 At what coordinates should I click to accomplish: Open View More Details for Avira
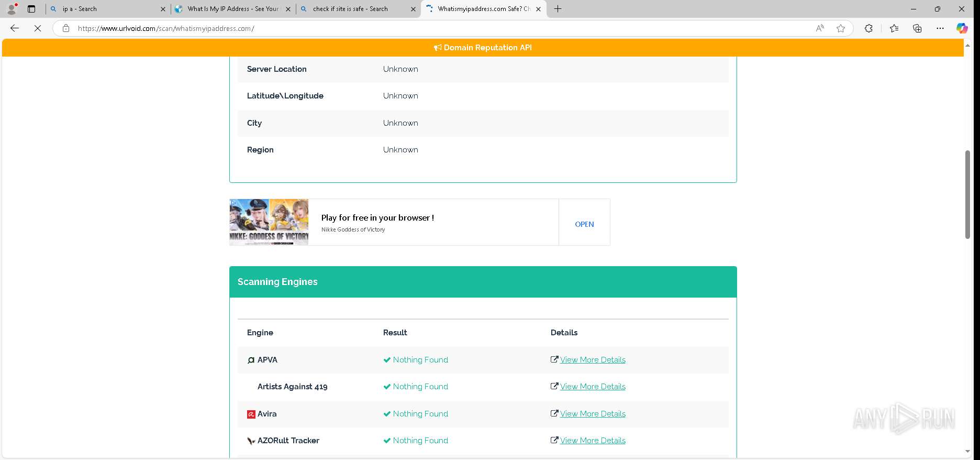pos(593,414)
